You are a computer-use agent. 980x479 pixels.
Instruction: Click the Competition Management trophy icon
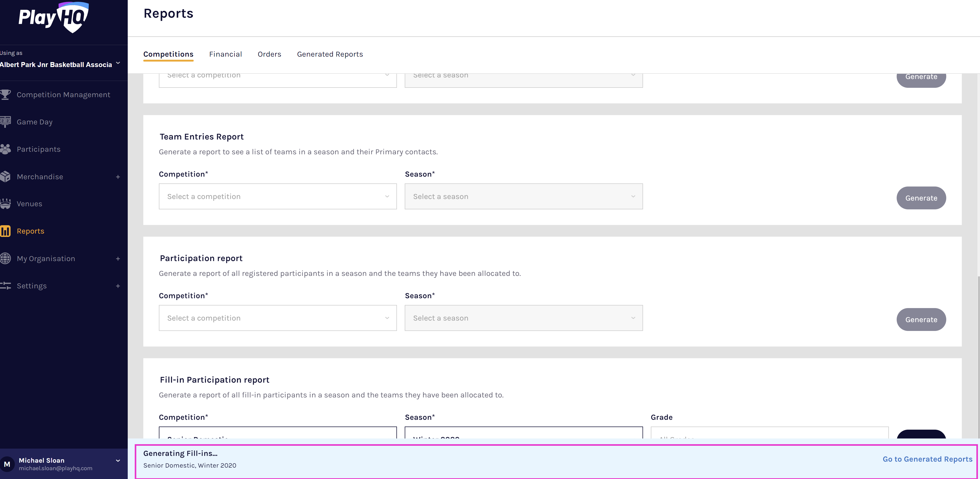tap(5, 95)
